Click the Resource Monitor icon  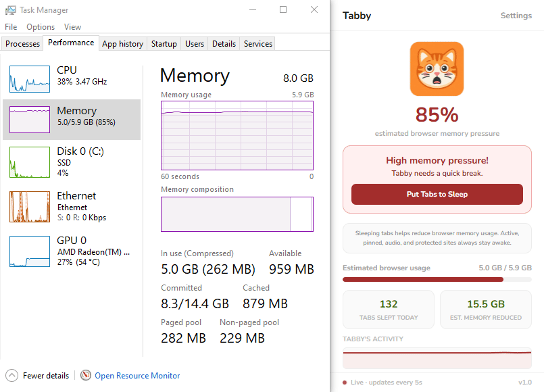point(86,375)
